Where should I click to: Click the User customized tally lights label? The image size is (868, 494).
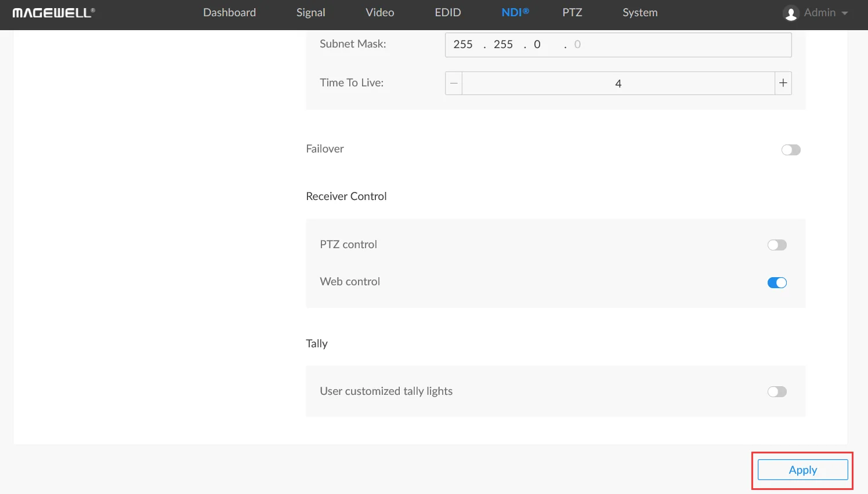coord(386,391)
